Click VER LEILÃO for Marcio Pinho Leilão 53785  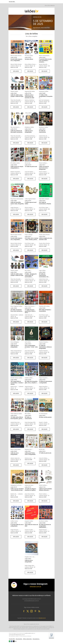click(16, 71)
